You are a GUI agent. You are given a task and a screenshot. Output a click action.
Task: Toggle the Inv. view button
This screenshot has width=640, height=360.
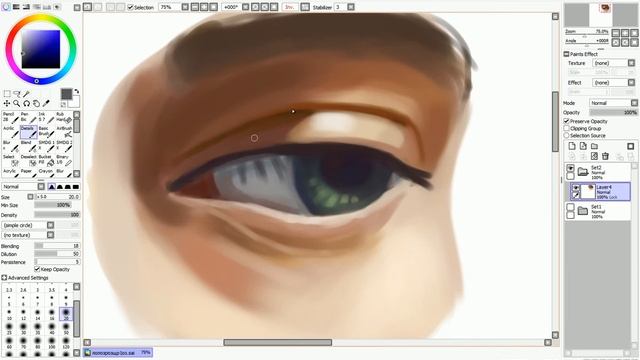[289, 7]
